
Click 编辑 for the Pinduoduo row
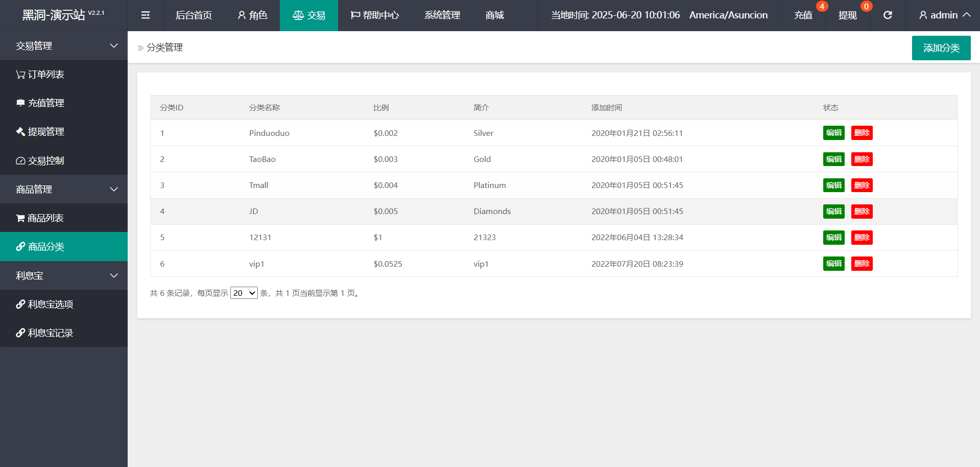[834, 133]
